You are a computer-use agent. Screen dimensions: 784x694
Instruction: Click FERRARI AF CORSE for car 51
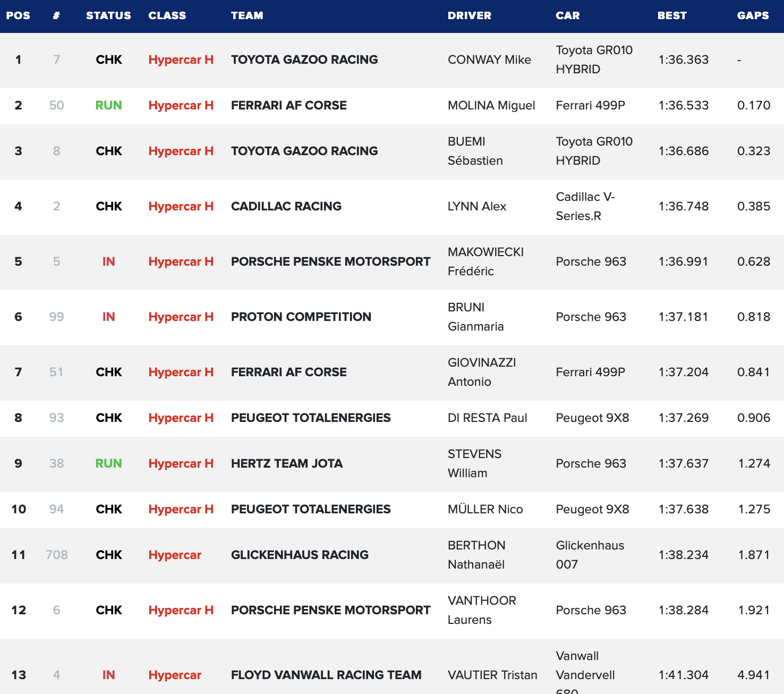(x=289, y=372)
